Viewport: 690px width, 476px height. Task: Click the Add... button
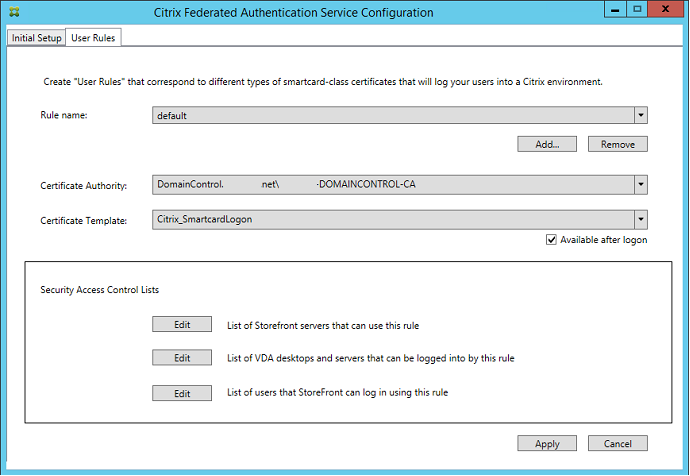click(547, 144)
